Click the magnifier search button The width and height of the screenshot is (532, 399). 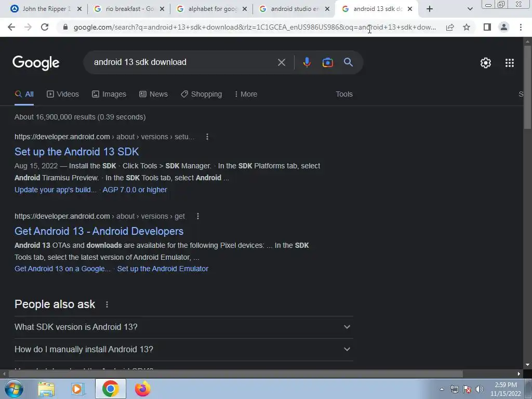coord(348,62)
